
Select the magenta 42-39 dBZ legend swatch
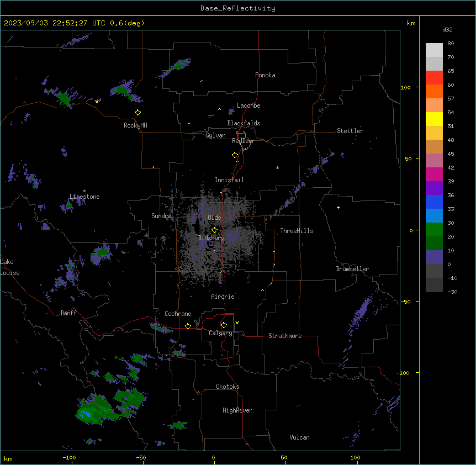coord(434,174)
